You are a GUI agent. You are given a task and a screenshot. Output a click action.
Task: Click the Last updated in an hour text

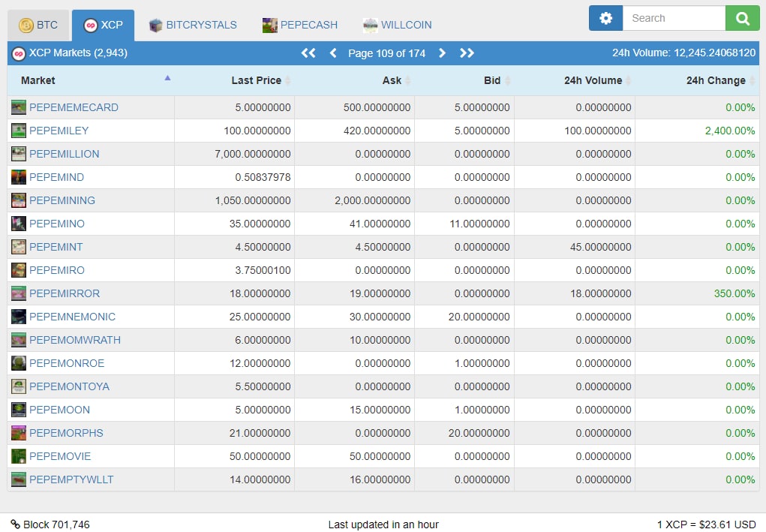point(383,524)
